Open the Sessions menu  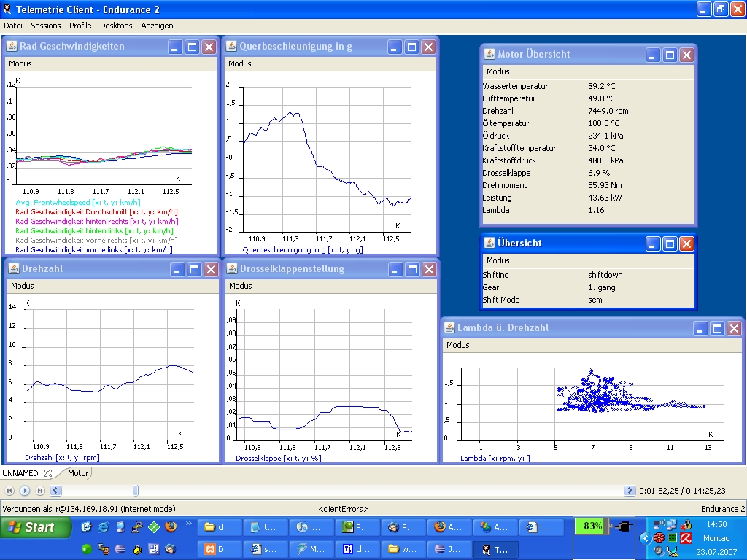pos(46,26)
